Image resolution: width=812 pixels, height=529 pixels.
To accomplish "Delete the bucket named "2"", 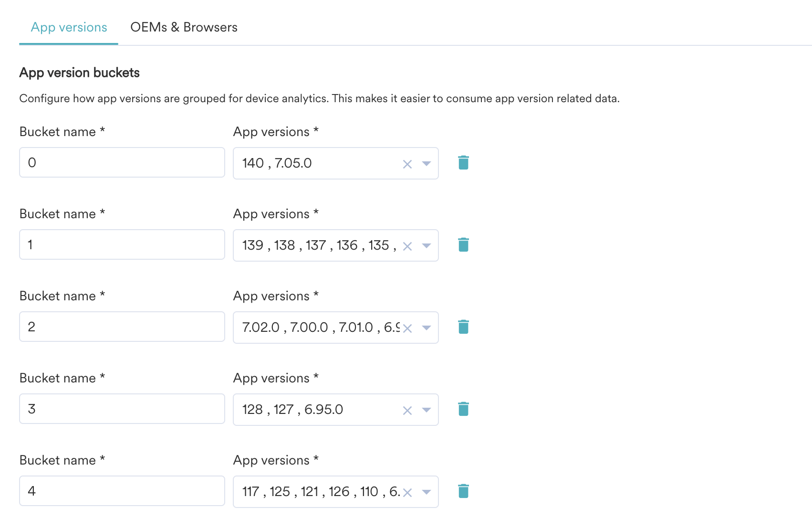I will (463, 327).
